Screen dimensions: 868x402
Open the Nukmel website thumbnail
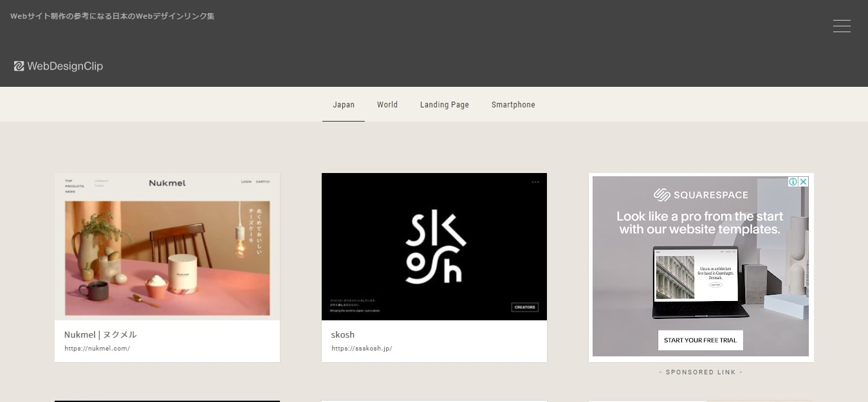pos(167,246)
